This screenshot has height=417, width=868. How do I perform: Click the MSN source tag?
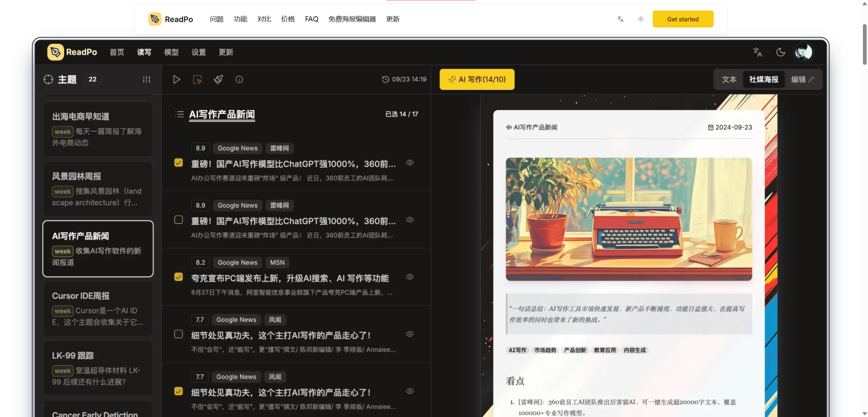277,263
